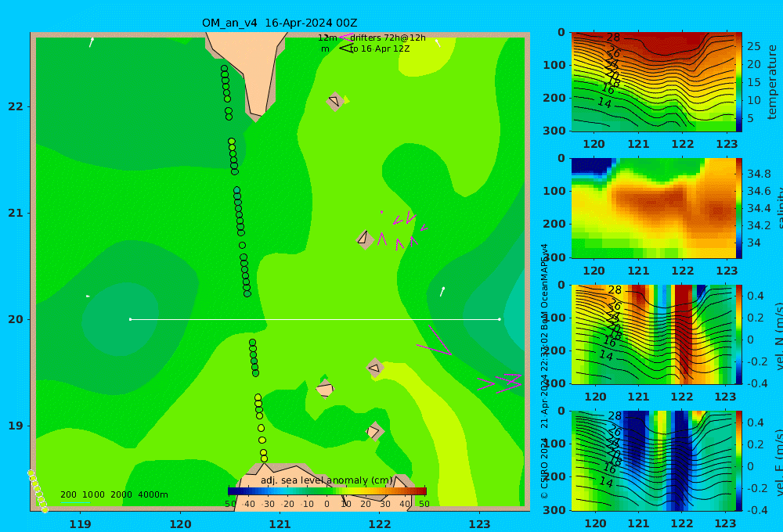Click the temperature colorbar

click(738, 82)
